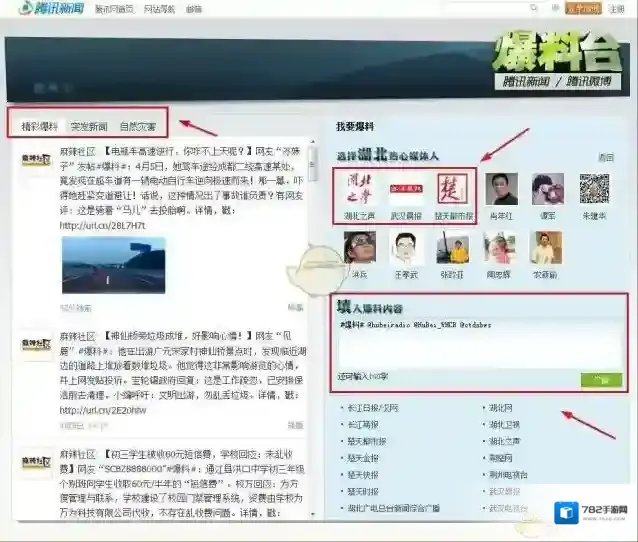The width and height of the screenshot is (638, 542).
Task: Click 腾讯微博 in the banner subtitle
Action: tap(589, 81)
